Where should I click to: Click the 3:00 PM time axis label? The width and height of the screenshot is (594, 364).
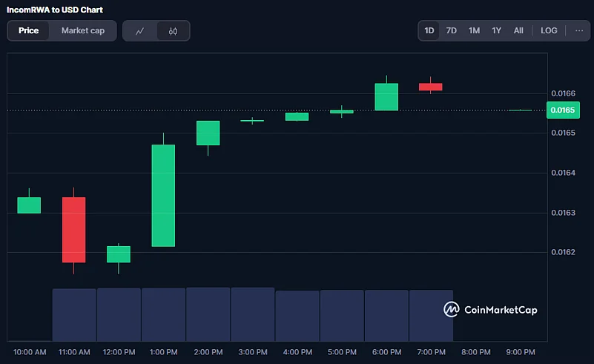pyautogui.click(x=253, y=352)
